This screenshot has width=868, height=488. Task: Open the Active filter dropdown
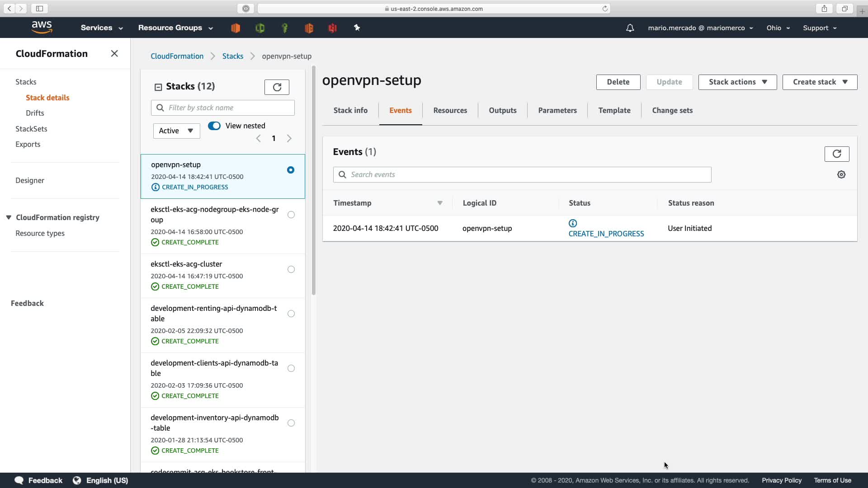[176, 131]
